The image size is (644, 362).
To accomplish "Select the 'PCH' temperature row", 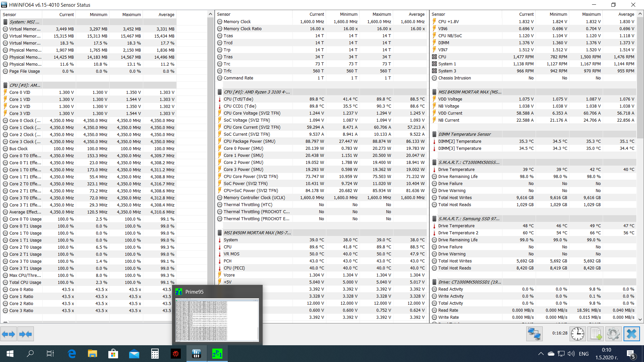I will point(321,261).
